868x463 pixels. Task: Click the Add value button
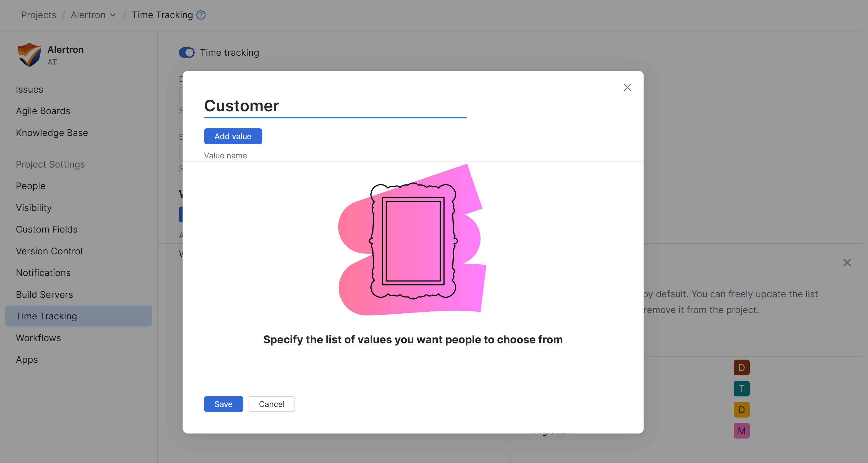click(233, 136)
